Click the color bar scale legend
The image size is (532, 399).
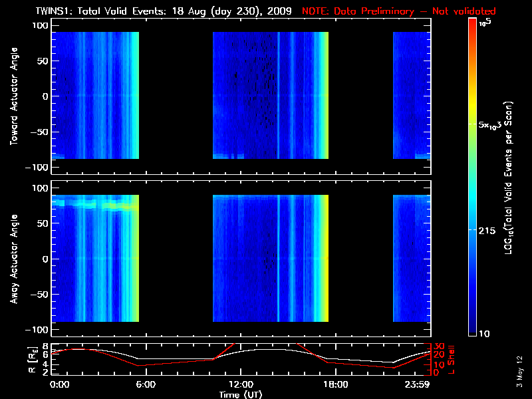473,177
